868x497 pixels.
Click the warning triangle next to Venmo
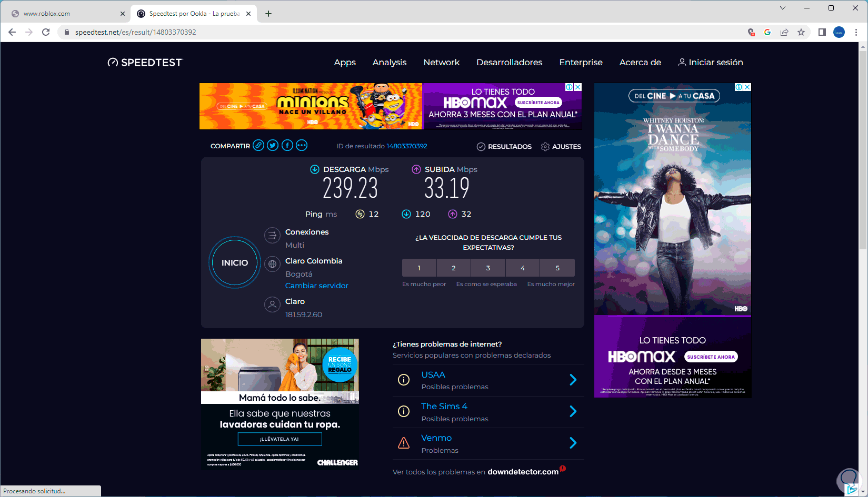404,443
